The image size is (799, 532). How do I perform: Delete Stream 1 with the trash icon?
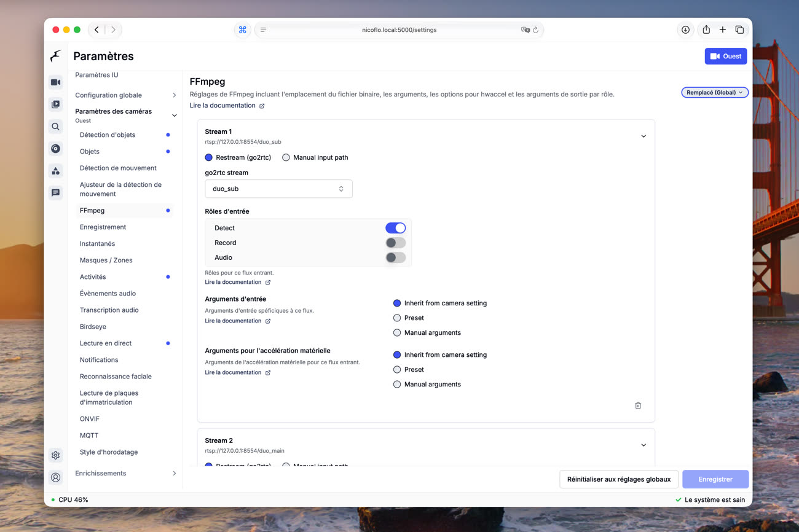coord(638,405)
